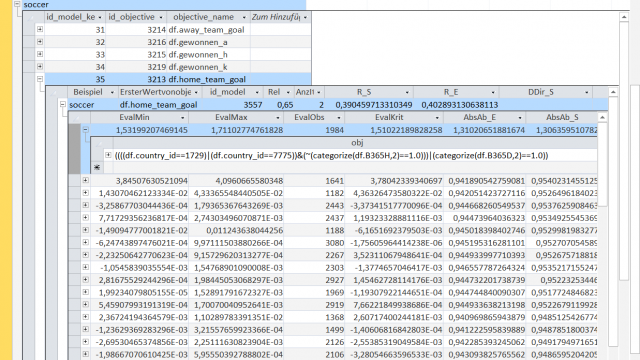
Task: Select the AbsAb_S column header
Action: tap(562, 118)
